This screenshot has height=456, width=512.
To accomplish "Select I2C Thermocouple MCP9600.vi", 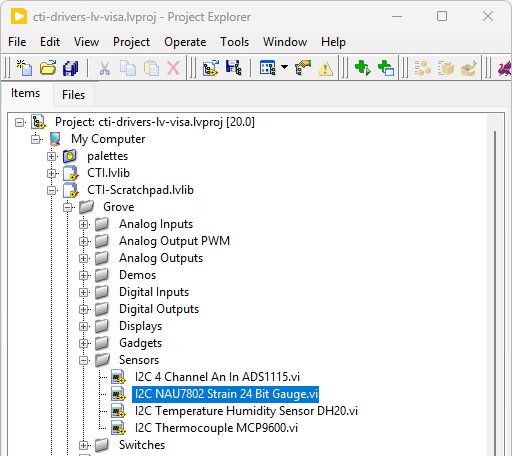I will 216,428.
